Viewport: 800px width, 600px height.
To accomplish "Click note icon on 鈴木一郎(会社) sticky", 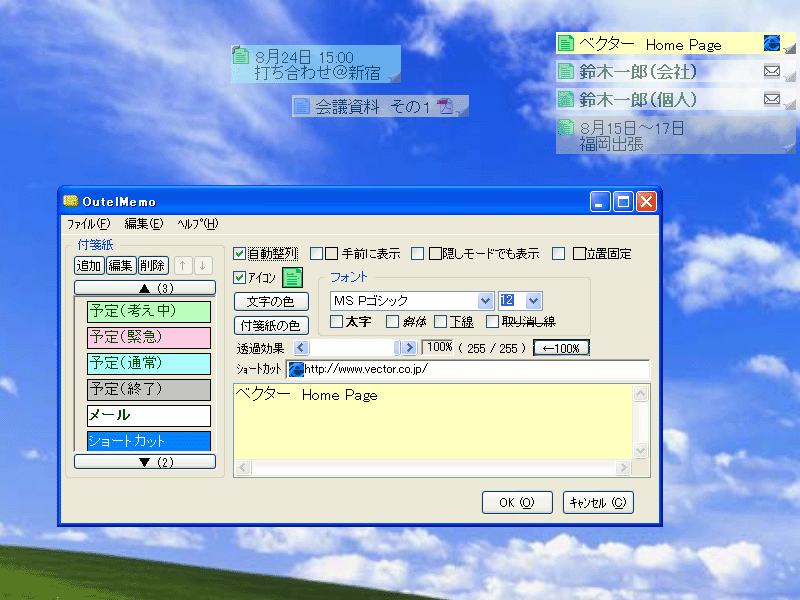I will click(x=565, y=71).
